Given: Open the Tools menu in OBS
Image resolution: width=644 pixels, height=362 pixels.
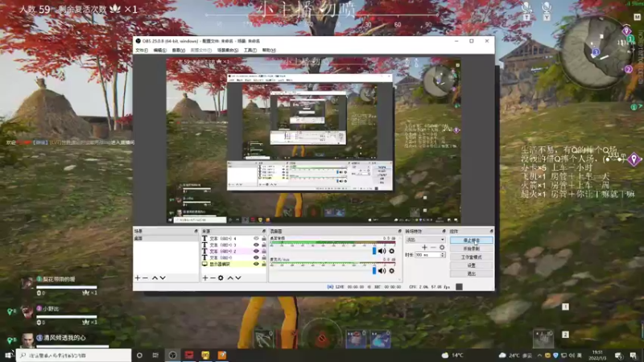Looking at the screenshot, I should [x=250, y=50].
